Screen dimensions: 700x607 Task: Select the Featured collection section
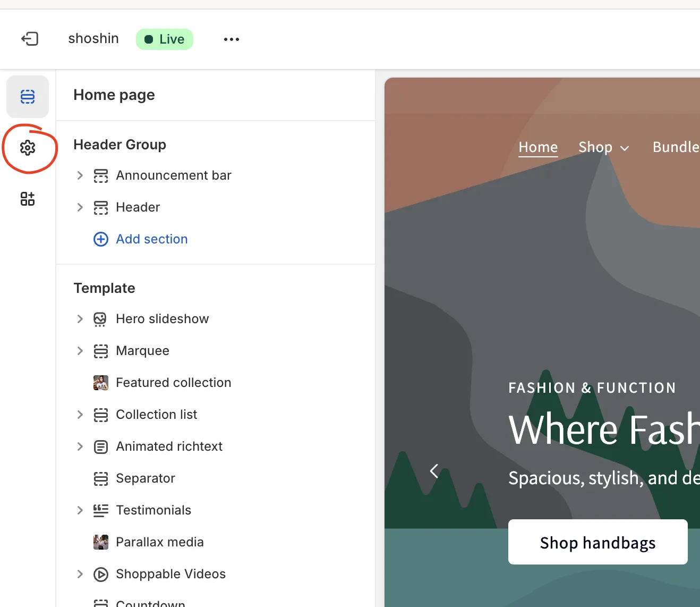coord(173,383)
